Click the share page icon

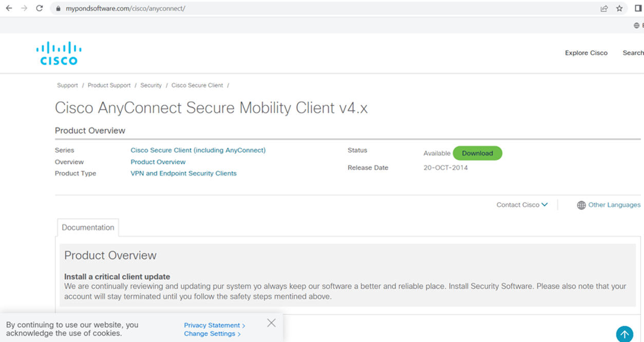(604, 8)
